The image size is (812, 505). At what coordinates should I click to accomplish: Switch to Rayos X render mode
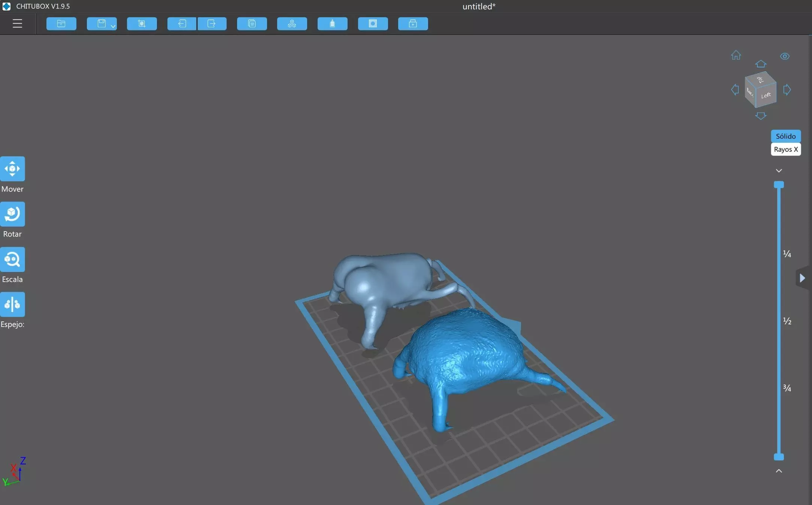(785, 149)
